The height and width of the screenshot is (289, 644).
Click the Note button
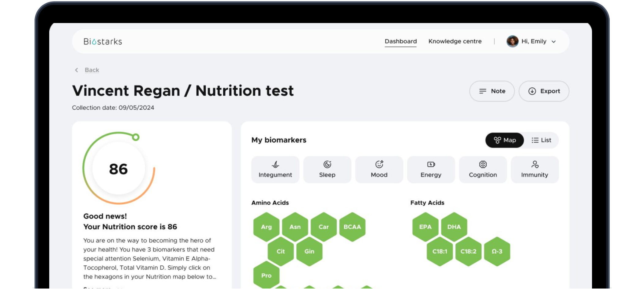(492, 91)
